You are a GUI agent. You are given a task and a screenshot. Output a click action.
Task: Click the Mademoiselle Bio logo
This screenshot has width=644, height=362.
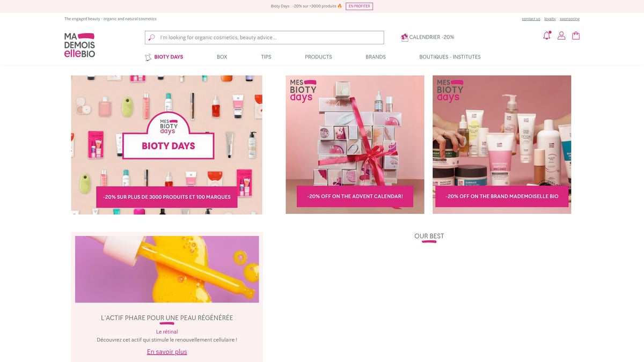pos(79,45)
